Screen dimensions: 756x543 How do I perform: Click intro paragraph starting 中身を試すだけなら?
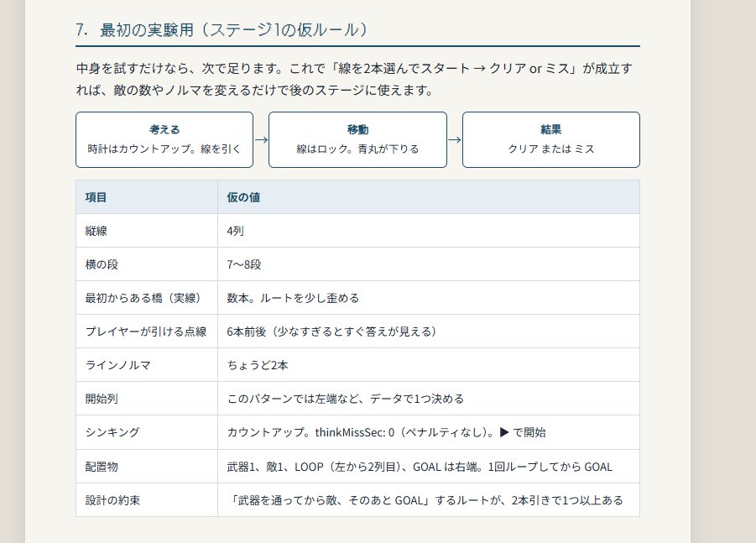click(x=354, y=79)
